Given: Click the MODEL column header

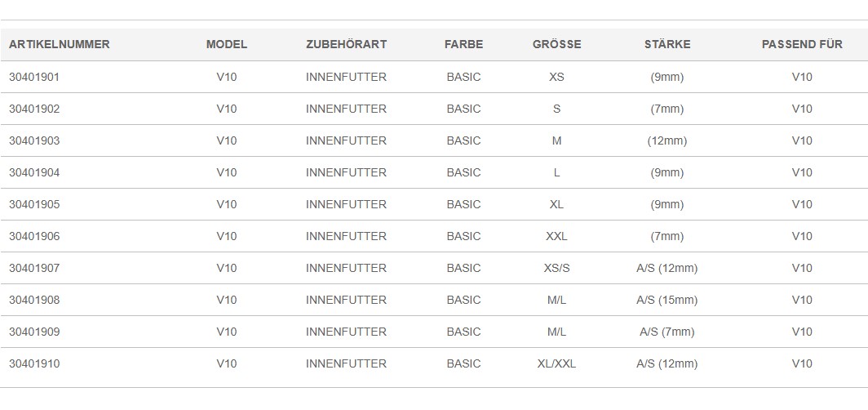Looking at the screenshot, I should point(227,44).
